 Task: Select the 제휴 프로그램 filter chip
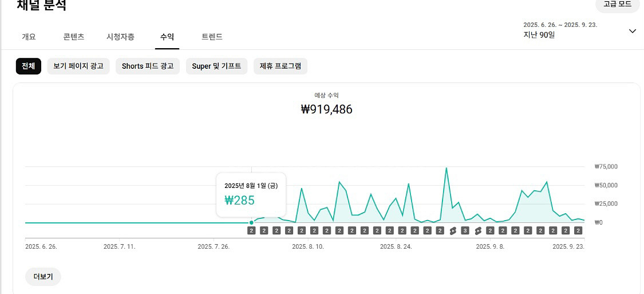click(280, 66)
